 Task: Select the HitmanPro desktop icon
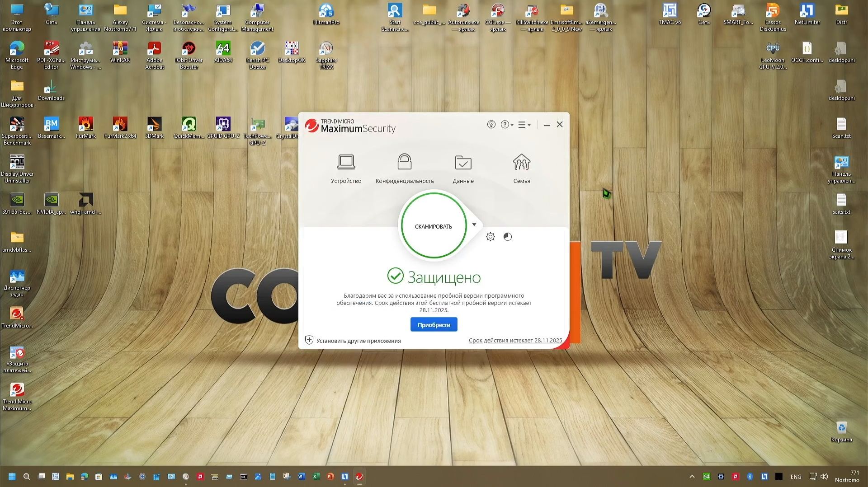point(326,14)
